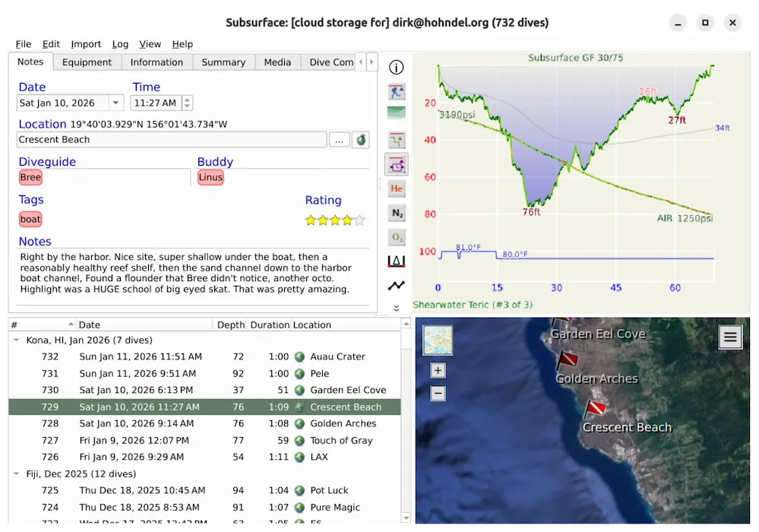
Task: Click the globe icon in LAX row
Action: click(299, 457)
